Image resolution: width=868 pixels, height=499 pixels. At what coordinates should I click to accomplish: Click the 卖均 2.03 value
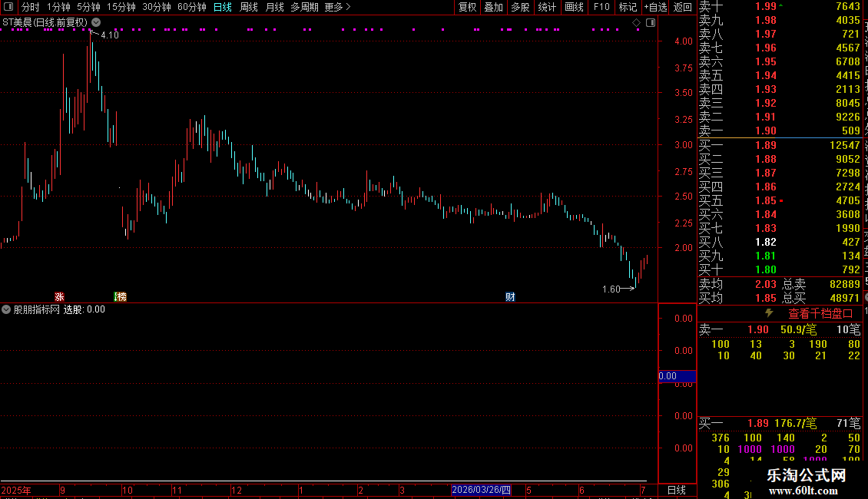[x=766, y=284]
